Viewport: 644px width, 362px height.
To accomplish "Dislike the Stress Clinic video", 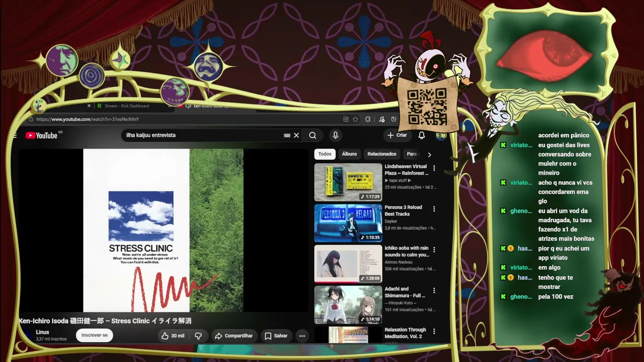I will click(198, 336).
